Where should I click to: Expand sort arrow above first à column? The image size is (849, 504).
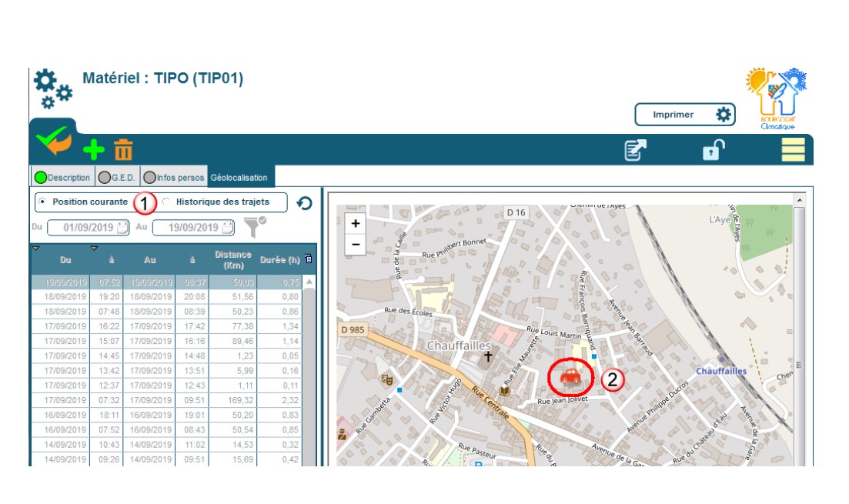pyautogui.click(x=94, y=248)
